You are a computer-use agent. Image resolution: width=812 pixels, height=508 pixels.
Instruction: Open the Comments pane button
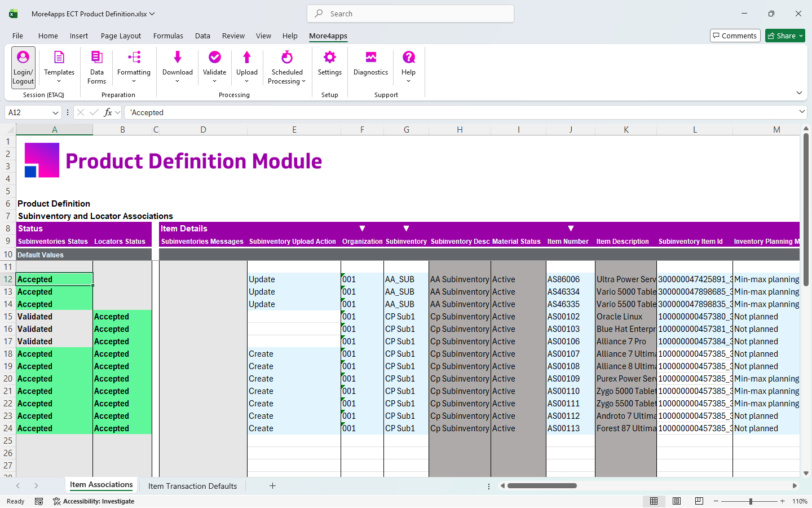(x=735, y=36)
